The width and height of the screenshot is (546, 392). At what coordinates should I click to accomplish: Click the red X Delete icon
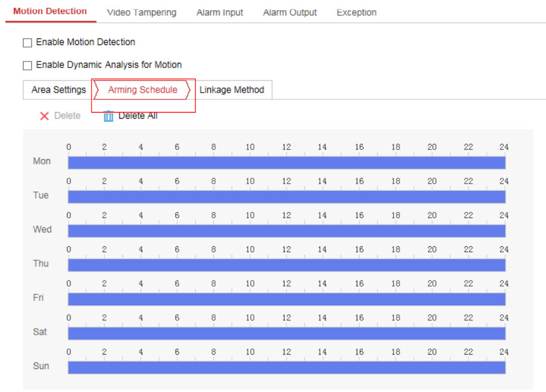(45, 116)
